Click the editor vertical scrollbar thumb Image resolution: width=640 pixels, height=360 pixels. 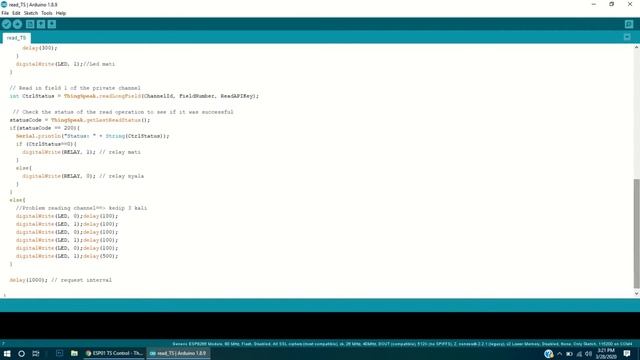(x=636, y=233)
